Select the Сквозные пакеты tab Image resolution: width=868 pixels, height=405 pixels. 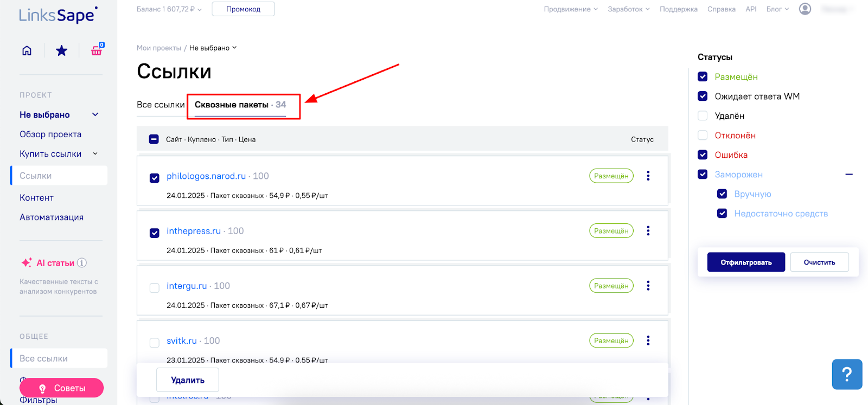pyautogui.click(x=232, y=105)
